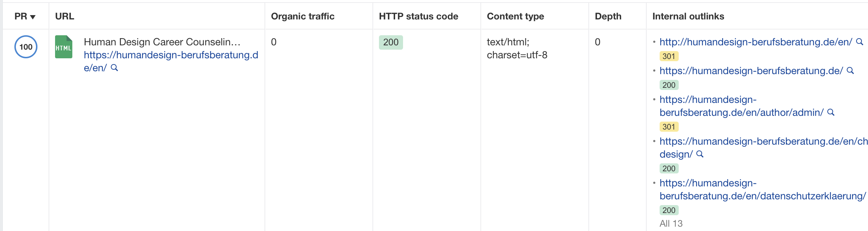Show all 13 internal outlinks
The width and height of the screenshot is (868, 231).
(x=671, y=223)
